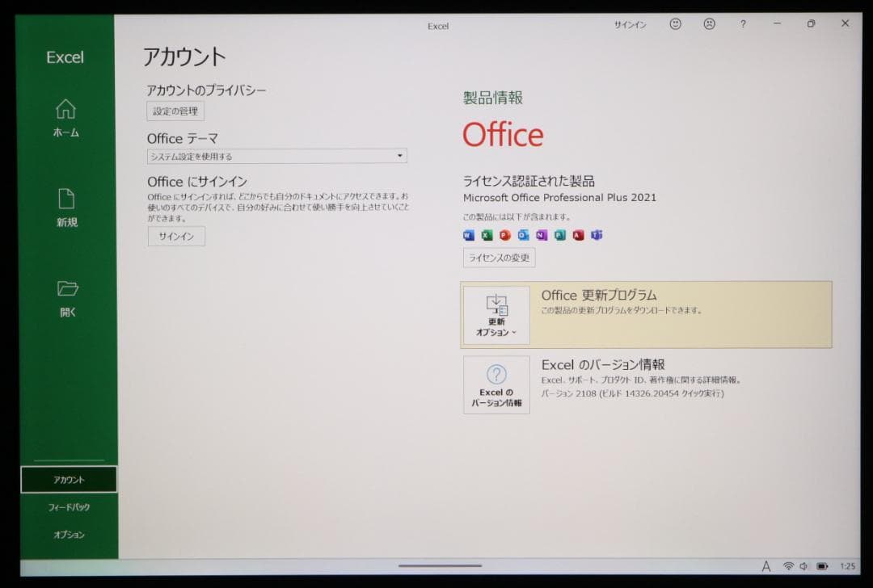873x588 pixels.
Task: Expand the 更新オプション dropdown
Action: coord(496,315)
